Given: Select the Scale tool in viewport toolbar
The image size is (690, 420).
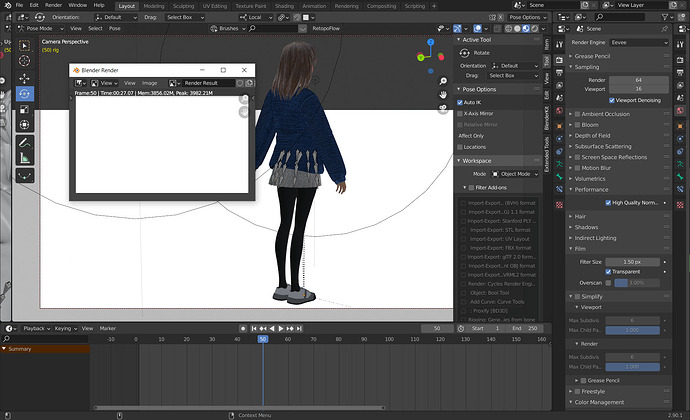Looking at the screenshot, I should (x=24, y=109).
